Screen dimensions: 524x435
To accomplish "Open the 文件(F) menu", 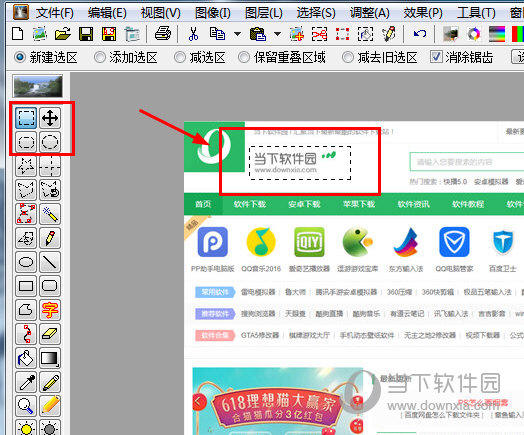I will tap(55, 13).
